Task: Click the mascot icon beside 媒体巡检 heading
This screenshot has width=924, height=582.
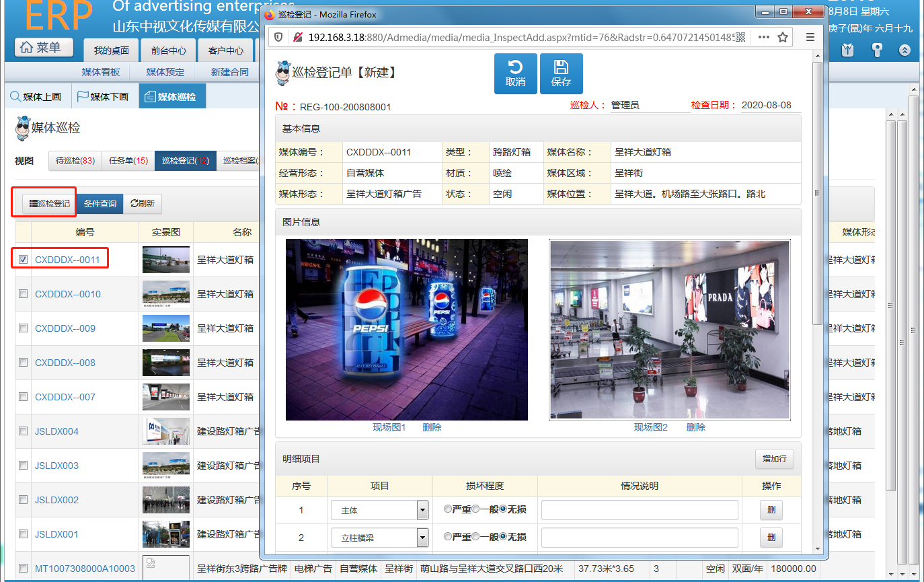Action: click(x=23, y=128)
